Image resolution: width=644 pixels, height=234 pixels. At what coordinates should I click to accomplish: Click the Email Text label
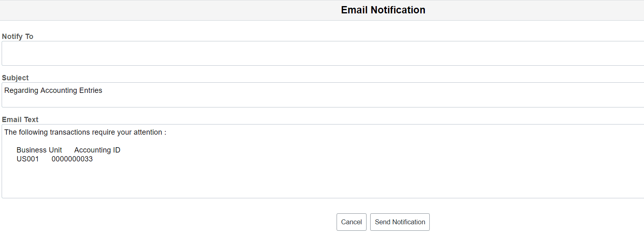20,119
